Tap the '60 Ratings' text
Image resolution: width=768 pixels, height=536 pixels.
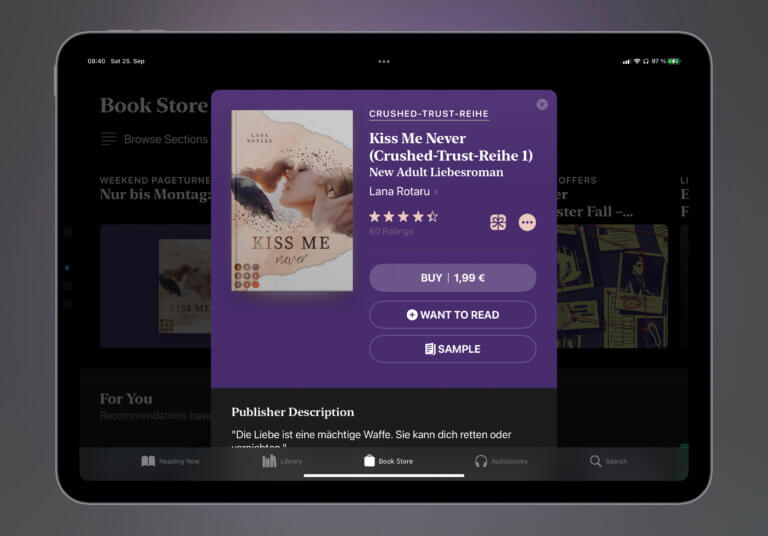[391, 231]
